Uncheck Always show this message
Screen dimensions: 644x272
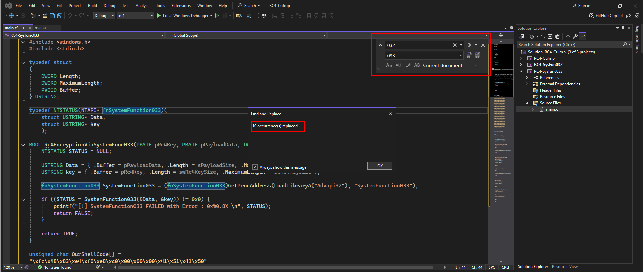[255, 167]
